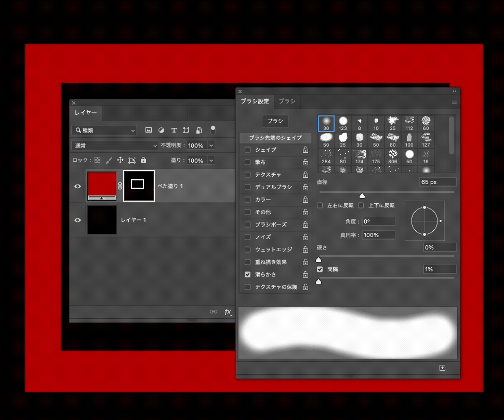
Task: Toggle lock icon for カラー
Action: click(306, 200)
